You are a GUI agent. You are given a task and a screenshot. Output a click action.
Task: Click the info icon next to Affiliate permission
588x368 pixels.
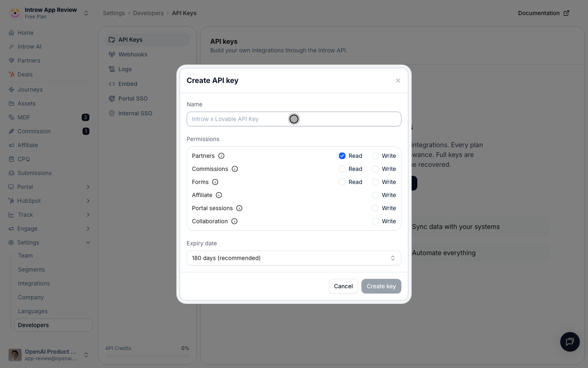219,195
